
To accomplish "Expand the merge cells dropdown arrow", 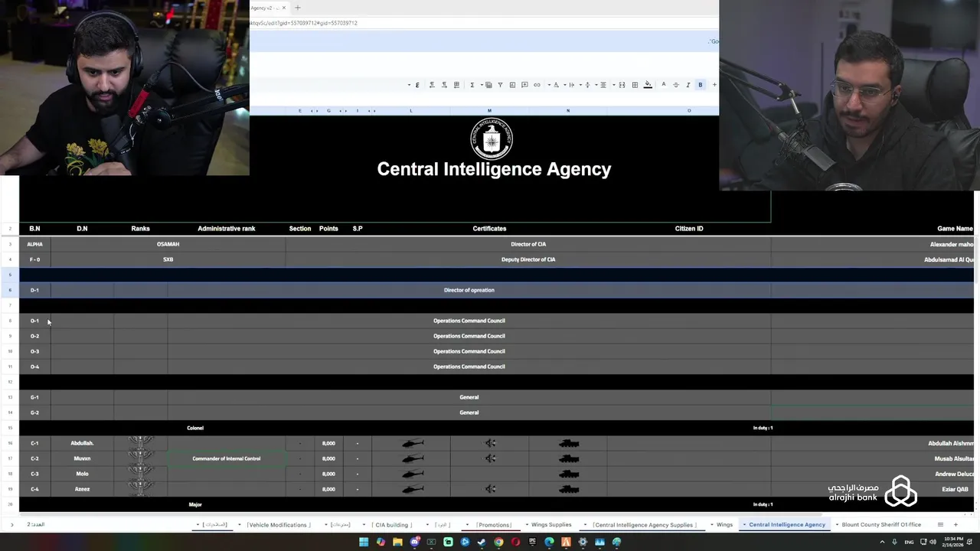I will pyautogui.click(x=613, y=85).
